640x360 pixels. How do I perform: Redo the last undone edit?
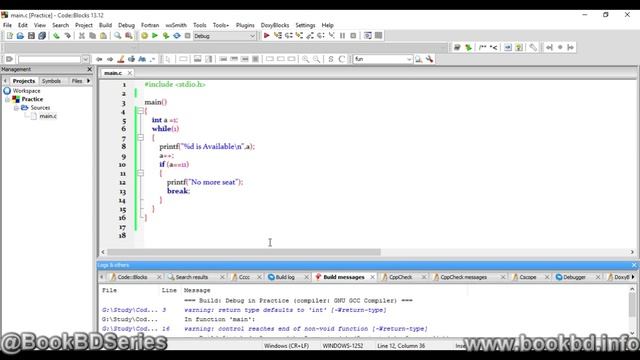pos(67,36)
